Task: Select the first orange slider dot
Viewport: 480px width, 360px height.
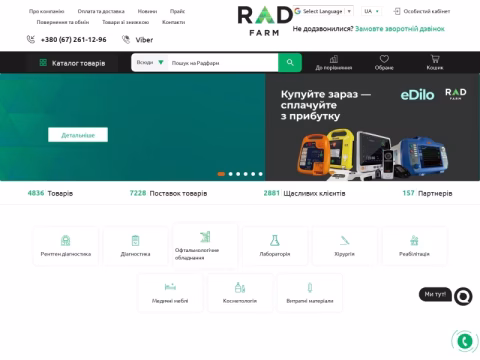Action: coord(221,174)
